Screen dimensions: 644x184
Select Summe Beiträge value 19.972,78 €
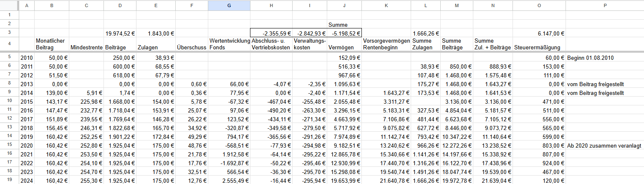(457, 181)
